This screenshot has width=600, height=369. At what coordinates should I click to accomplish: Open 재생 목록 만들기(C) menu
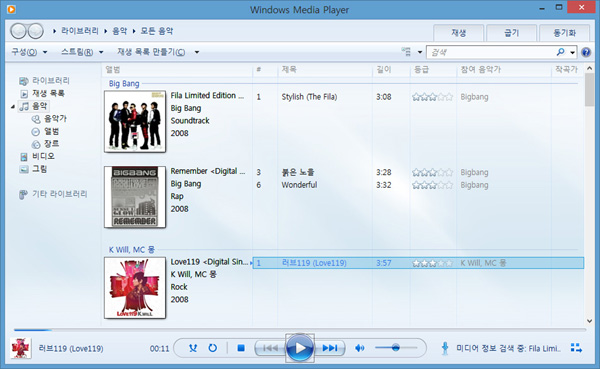151,52
